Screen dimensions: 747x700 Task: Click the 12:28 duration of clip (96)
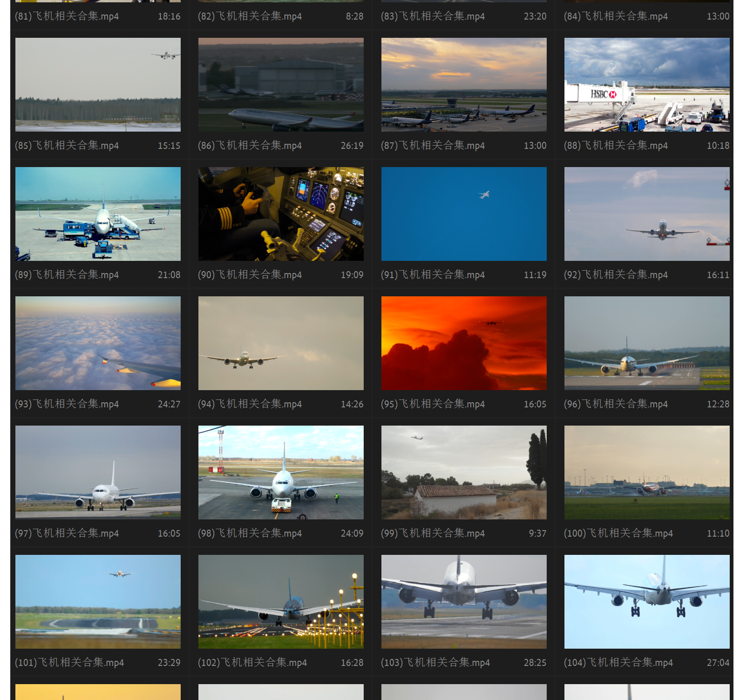(718, 404)
